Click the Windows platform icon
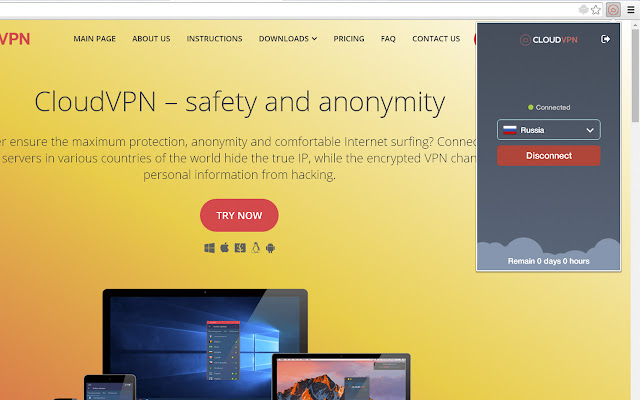The height and width of the screenshot is (400, 640). click(x=209, y=248)
